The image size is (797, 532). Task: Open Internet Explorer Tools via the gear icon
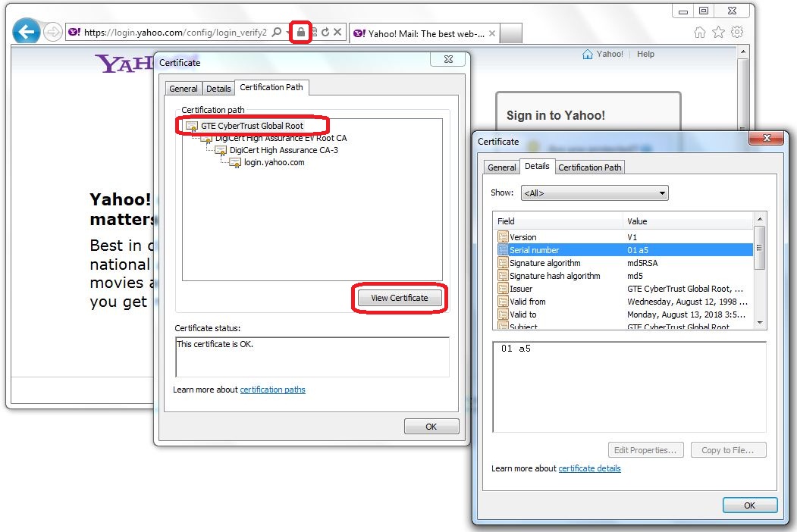(737, 33)
